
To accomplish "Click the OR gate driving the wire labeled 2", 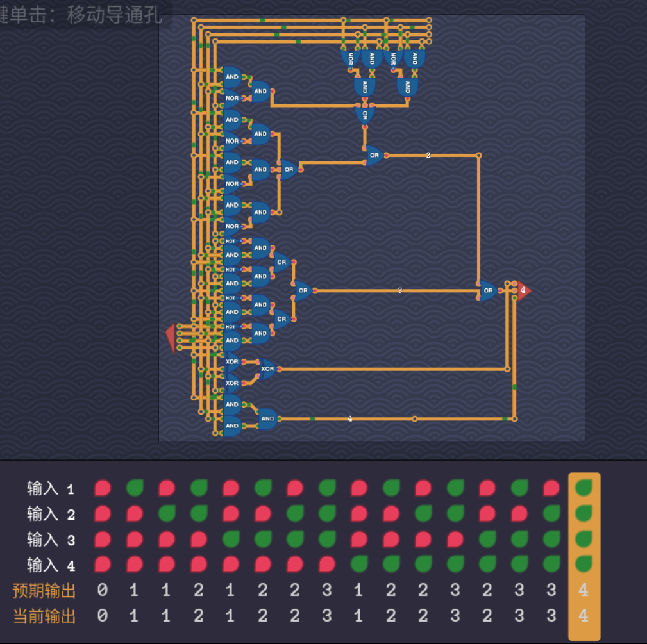I will [374, 156].
